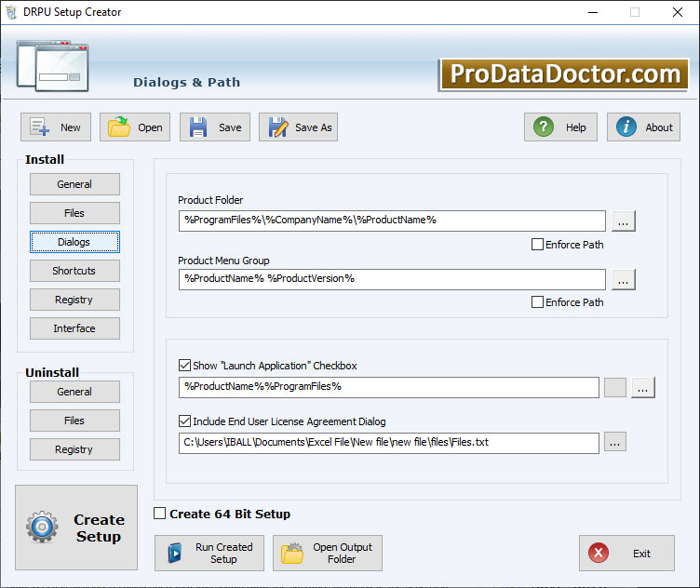Click into the Product Folder path field

(392, 220)
